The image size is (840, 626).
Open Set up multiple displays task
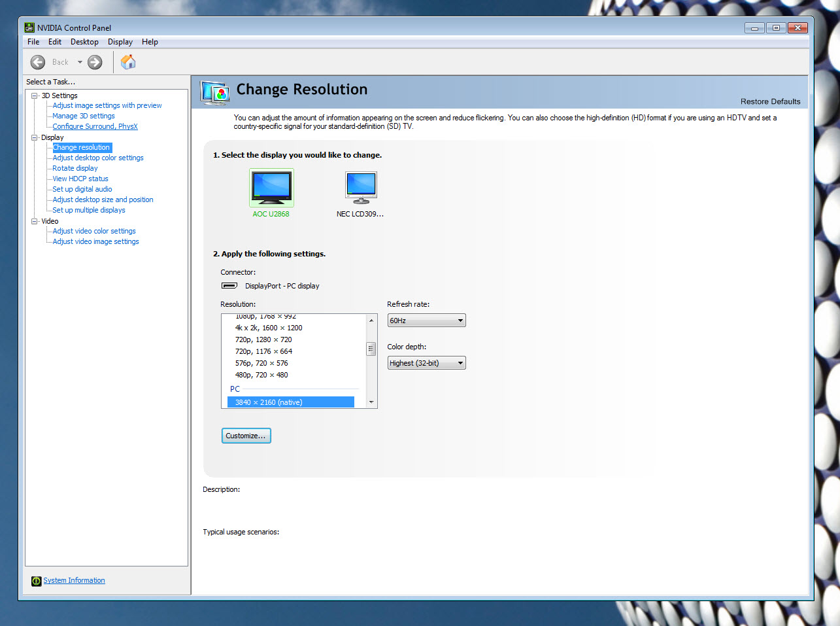[89, 210]
